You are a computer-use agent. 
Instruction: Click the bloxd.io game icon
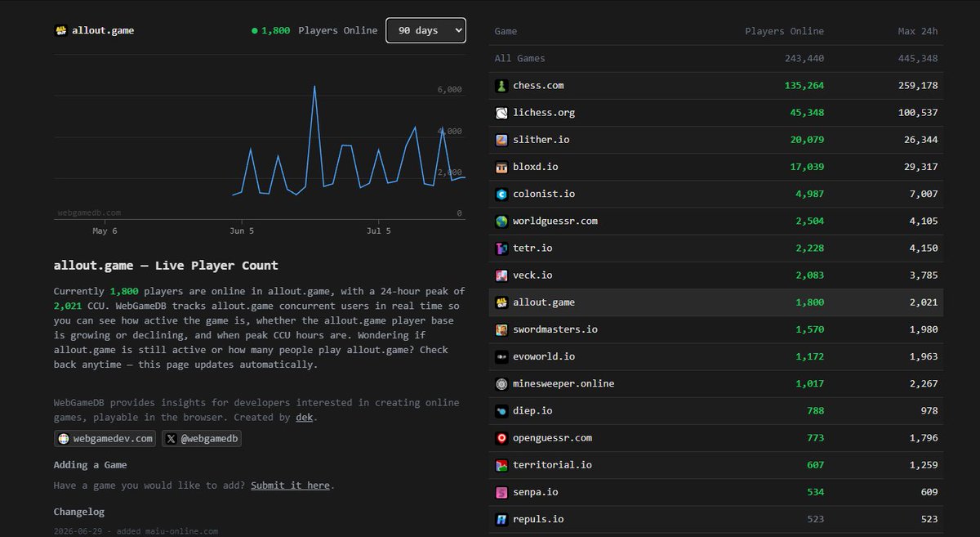click(x=501, y=167)
